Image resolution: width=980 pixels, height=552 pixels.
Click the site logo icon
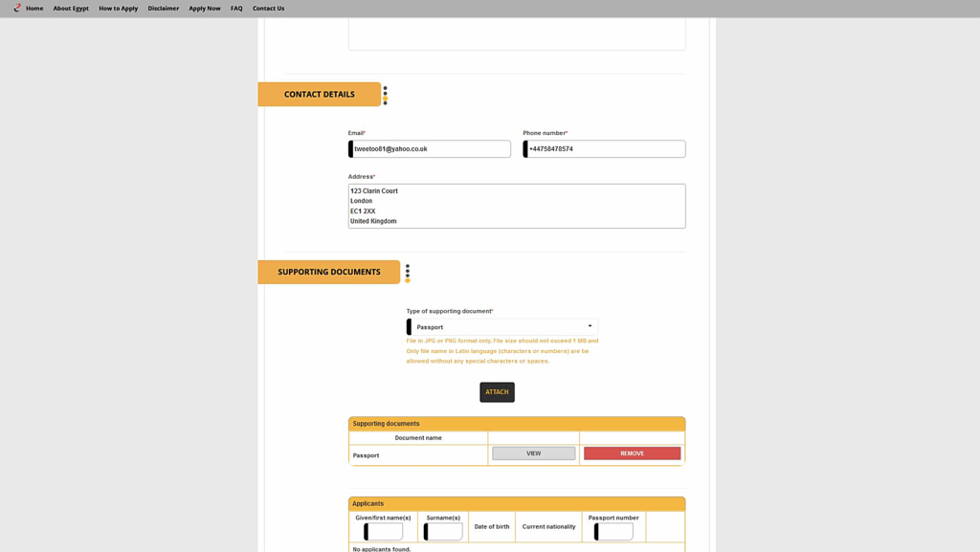pyautogui.click(x=16, y=8)
